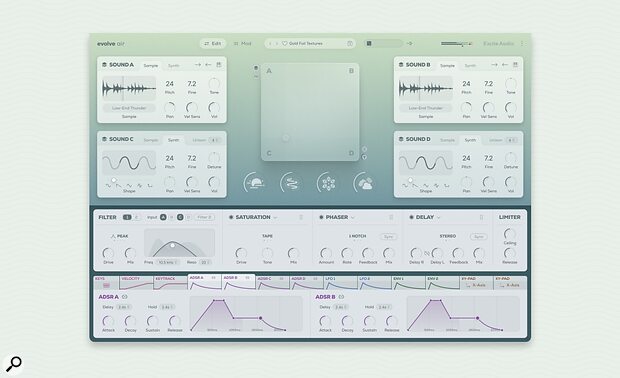The height and width of the screenshot is (378, 620).
Task: Open the Sound A sample name dropdown
Action: pos(129,108)
